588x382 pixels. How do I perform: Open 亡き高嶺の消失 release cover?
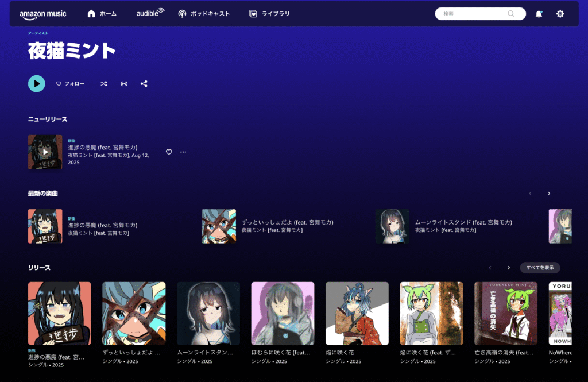tap(506, 314)
